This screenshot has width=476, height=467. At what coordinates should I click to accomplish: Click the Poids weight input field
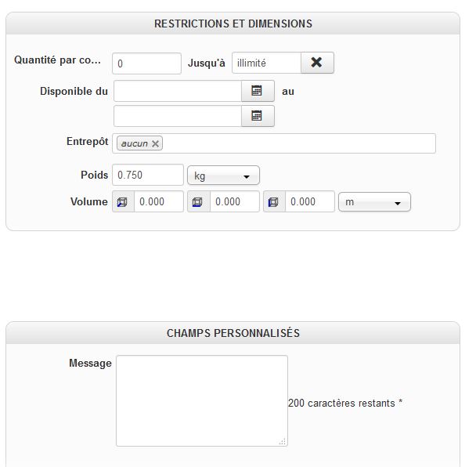point(148,176)
